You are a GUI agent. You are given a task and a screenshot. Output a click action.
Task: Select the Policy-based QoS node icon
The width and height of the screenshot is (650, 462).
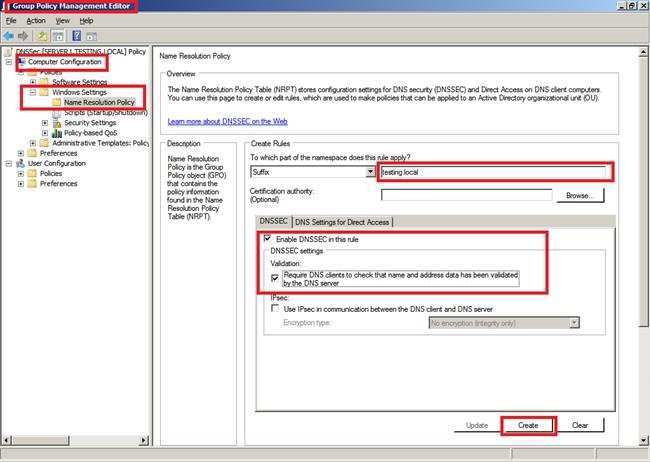56,132
